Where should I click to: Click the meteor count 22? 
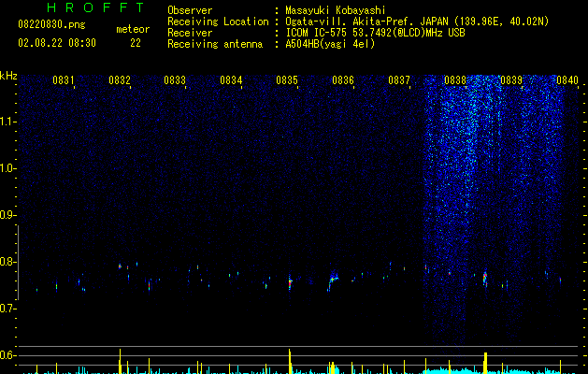tap(136, 43)
